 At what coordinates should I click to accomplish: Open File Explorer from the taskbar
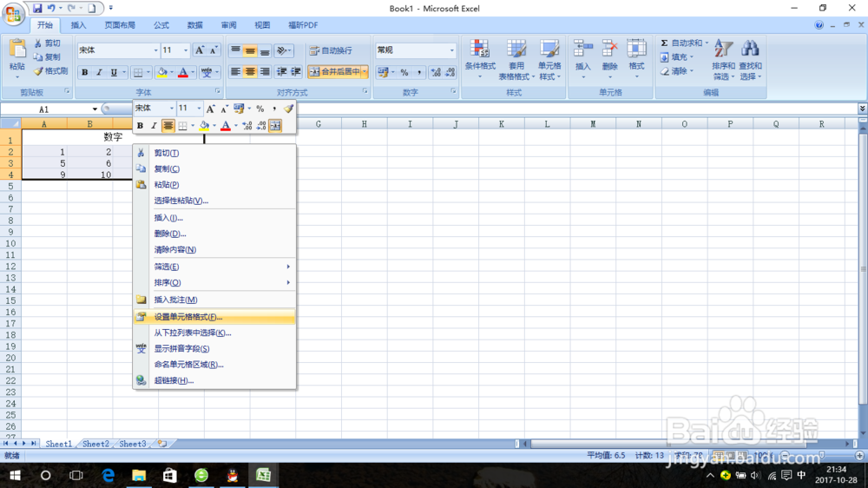coord(138,475)
